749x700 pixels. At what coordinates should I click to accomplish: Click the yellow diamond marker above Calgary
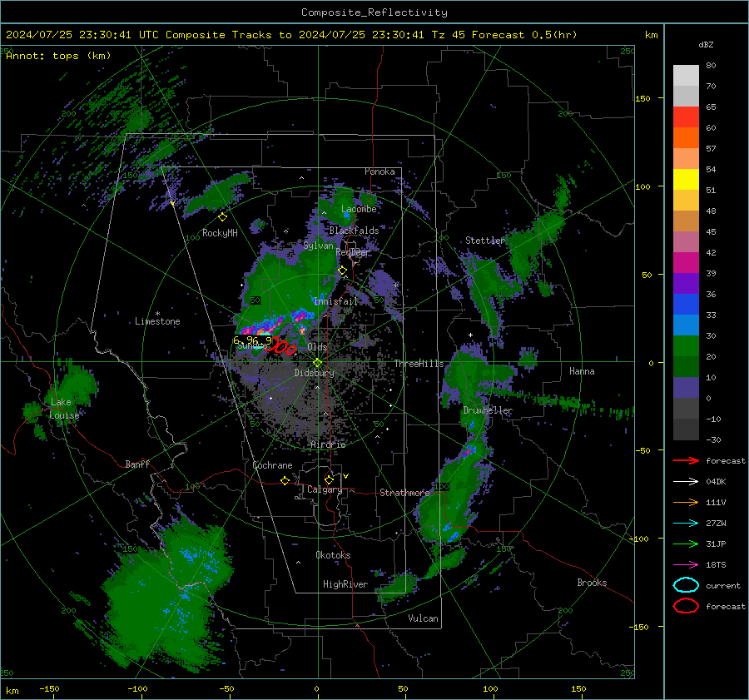coord(329,479)
